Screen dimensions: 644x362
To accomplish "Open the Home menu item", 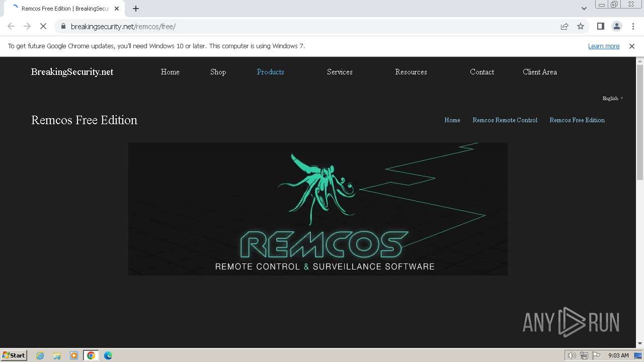I will click(170, 72).
